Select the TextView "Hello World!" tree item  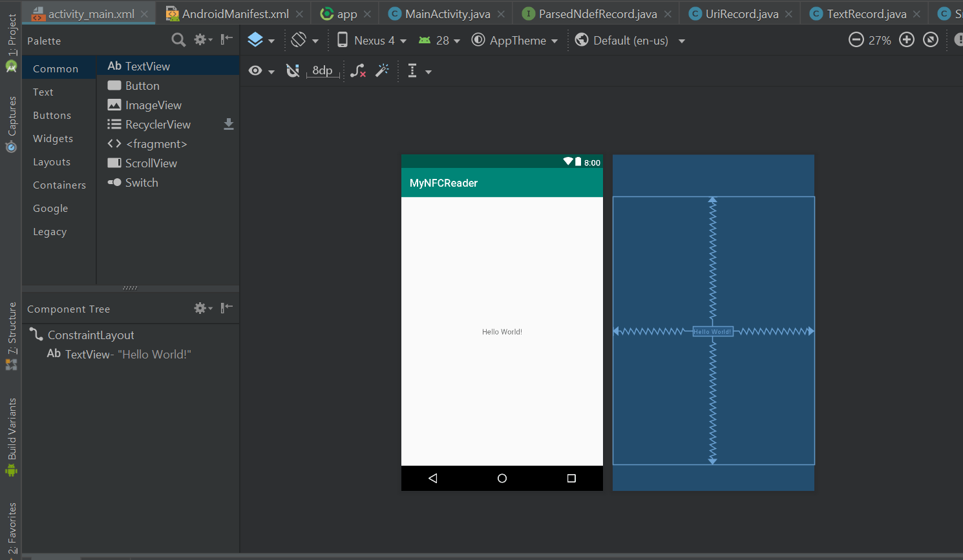(x=119, y=355)
